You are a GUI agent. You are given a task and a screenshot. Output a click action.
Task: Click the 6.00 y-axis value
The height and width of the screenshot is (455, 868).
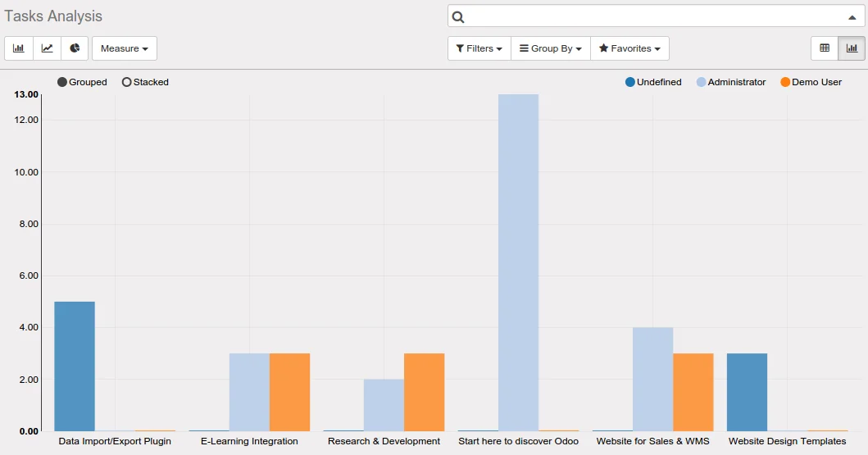[x=29, y=275]
